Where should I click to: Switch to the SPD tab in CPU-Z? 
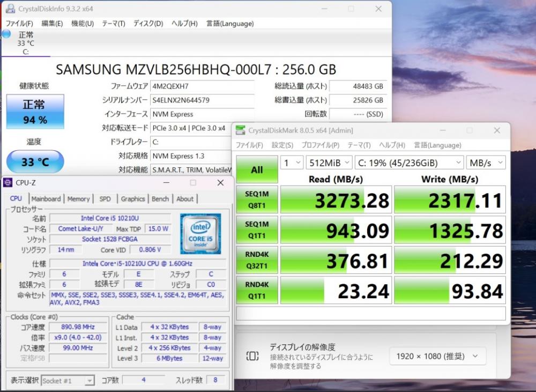pyautogui.click(x=105, y=199)
